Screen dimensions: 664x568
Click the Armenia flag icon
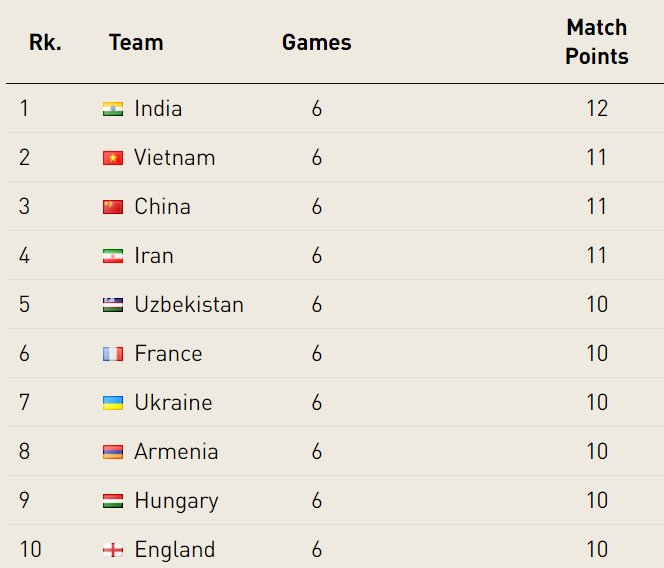113,452
